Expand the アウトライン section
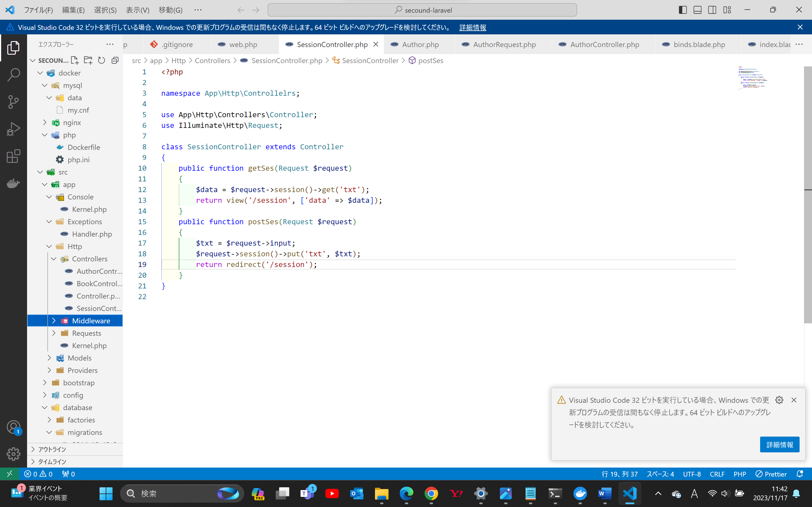This screenshot has height=507, width=812. [52, 449]
